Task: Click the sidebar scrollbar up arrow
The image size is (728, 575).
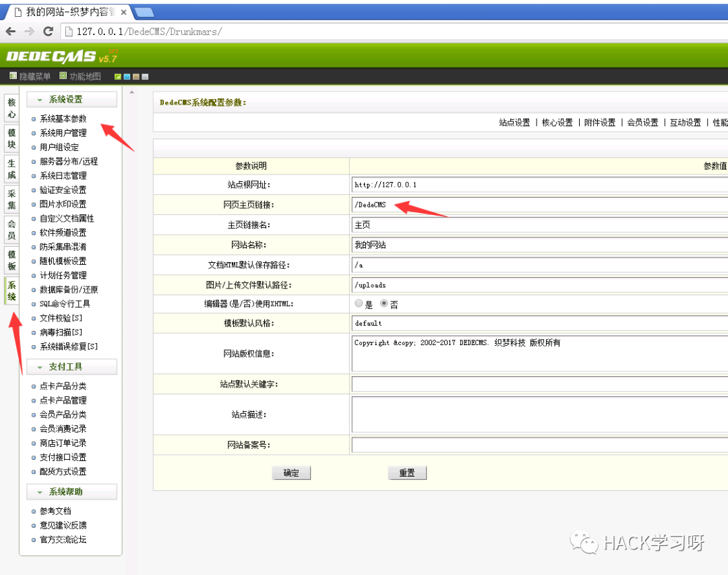Action: tap(132, 92)
